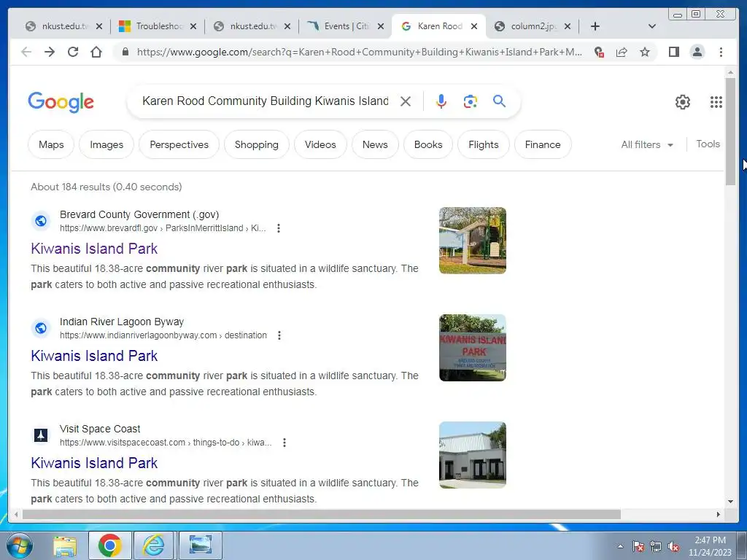
Task: Open Internet Explorer from the taskbar
Action: pos(153,545)
